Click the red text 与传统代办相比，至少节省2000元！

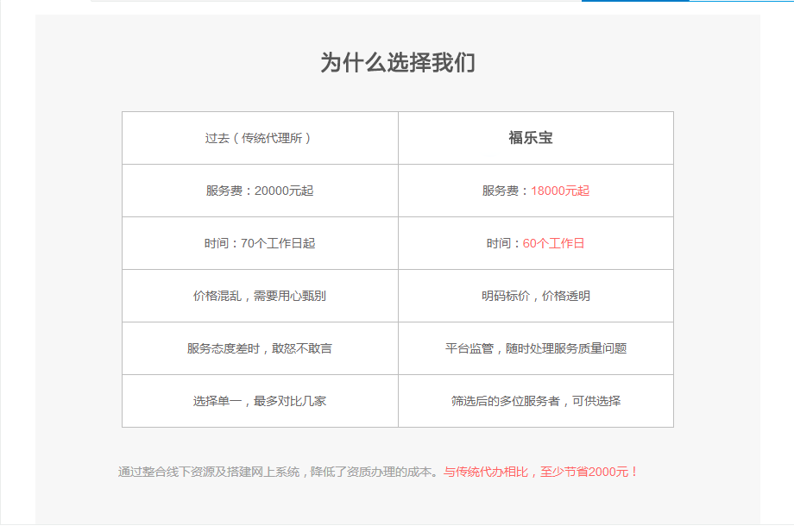541,472
